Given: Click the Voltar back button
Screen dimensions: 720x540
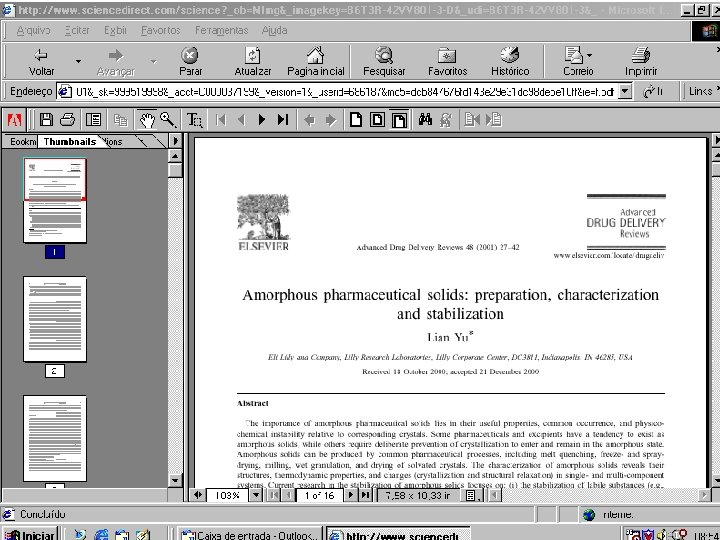Looking at the screenshot, I should (x=41, y=62).
